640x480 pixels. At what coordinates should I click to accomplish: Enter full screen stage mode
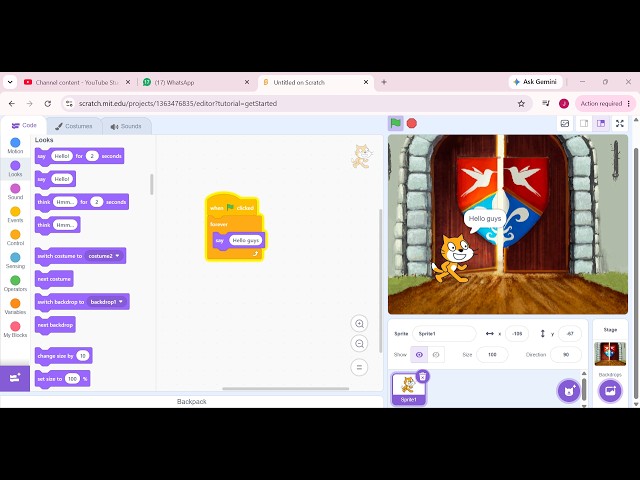click(620, 123)
